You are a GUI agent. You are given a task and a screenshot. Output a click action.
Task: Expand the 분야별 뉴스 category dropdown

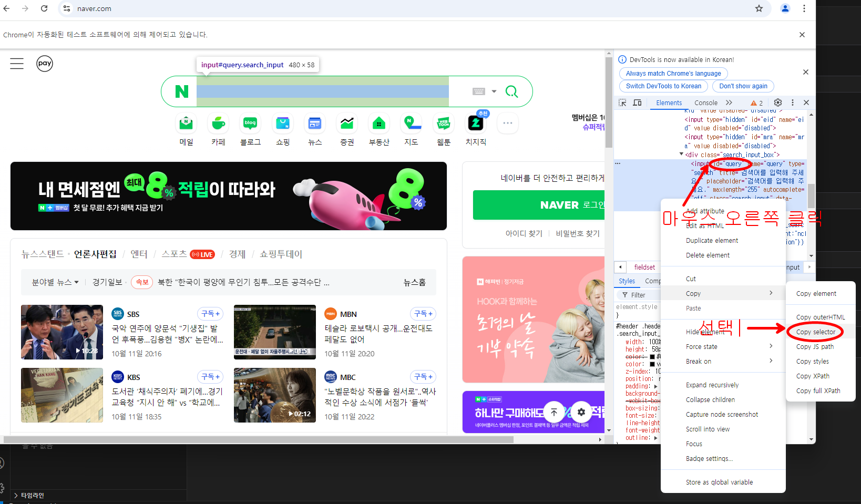pos(55,282)
